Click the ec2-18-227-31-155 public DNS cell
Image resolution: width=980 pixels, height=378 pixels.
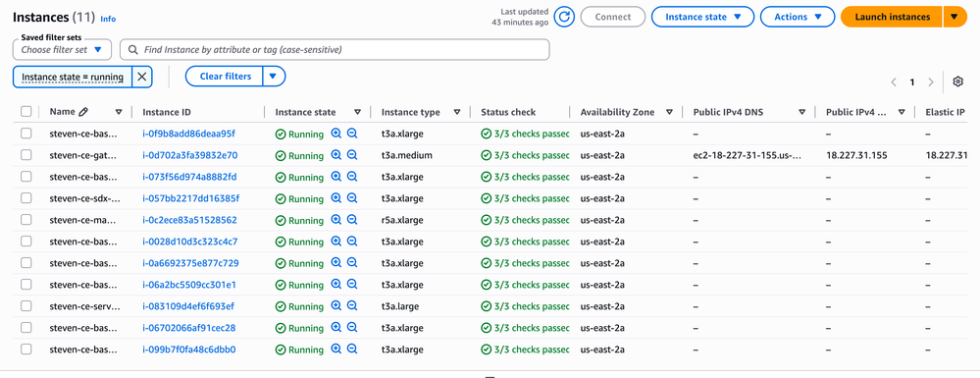[747, 155]
